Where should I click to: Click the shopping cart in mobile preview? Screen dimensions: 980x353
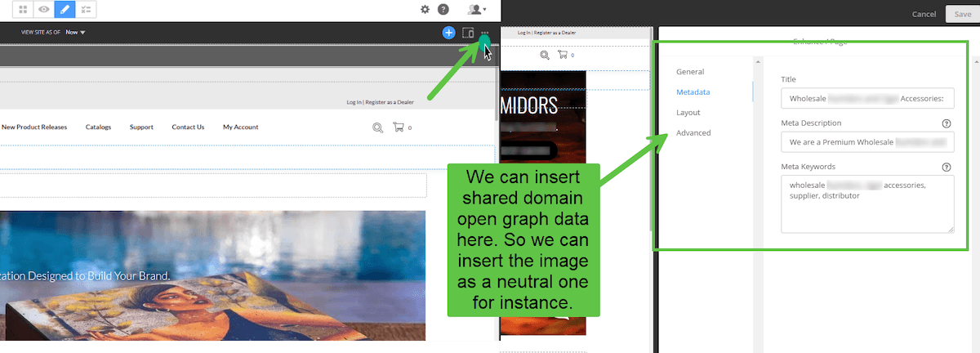562,55
